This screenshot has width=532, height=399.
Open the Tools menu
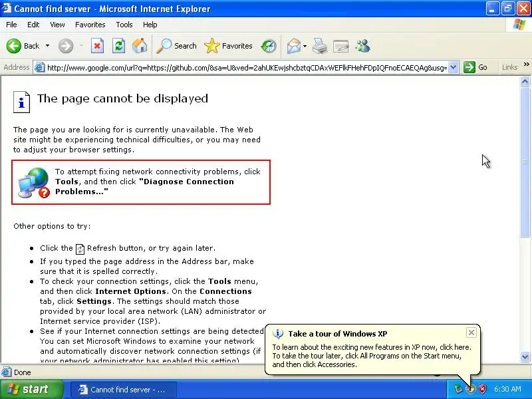coord(124,25)
